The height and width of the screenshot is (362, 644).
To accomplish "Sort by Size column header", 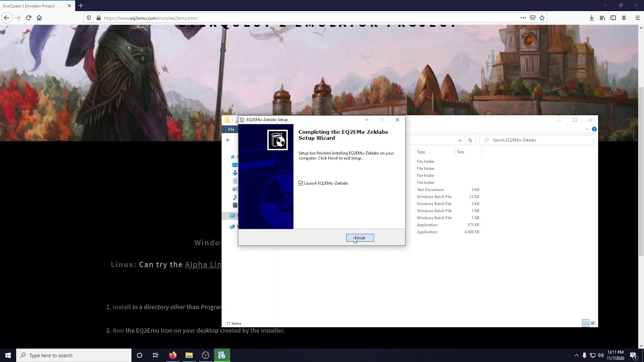I will click(x=460, y=152).
